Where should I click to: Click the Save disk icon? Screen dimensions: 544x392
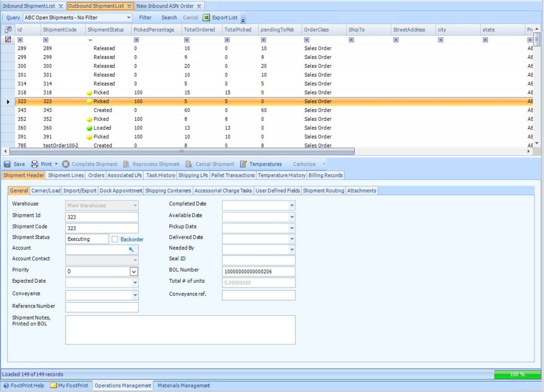(7, 164)
